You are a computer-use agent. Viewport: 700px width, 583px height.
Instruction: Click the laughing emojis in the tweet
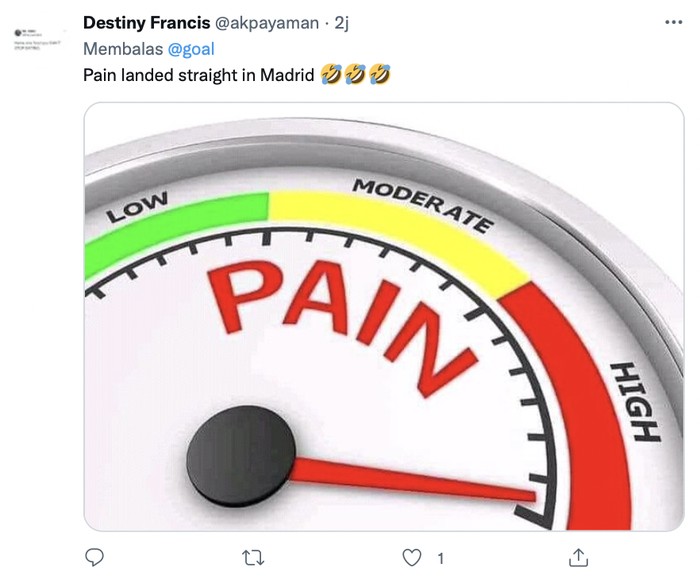point(355,75)
